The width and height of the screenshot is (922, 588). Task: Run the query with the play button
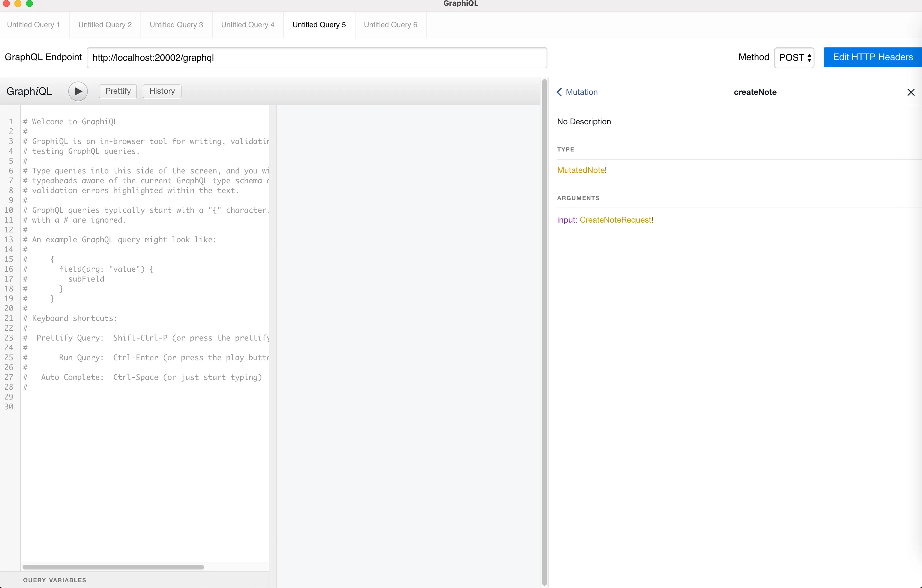pyautogui.click(x=78, y=91)
